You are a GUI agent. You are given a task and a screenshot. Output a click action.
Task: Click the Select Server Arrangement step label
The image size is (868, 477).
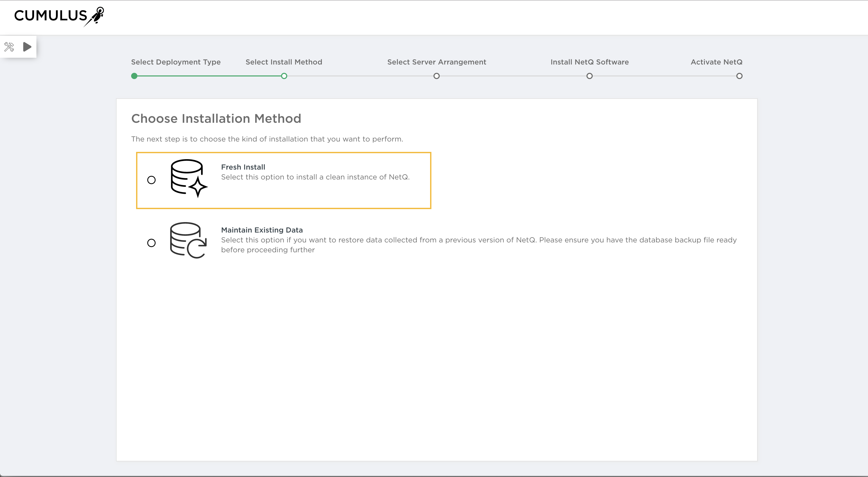pyautogui.click(x=436, y=62)
